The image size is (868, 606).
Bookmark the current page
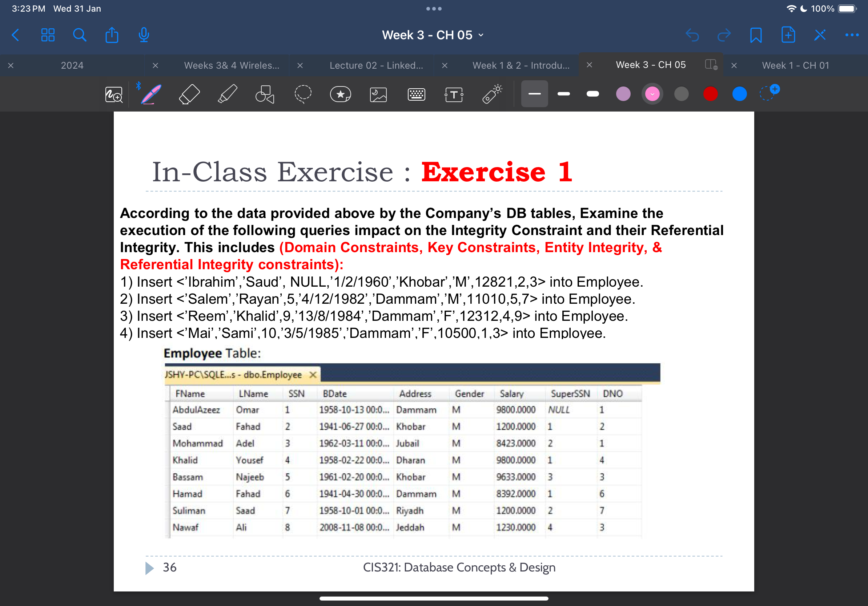pos(756,35)
